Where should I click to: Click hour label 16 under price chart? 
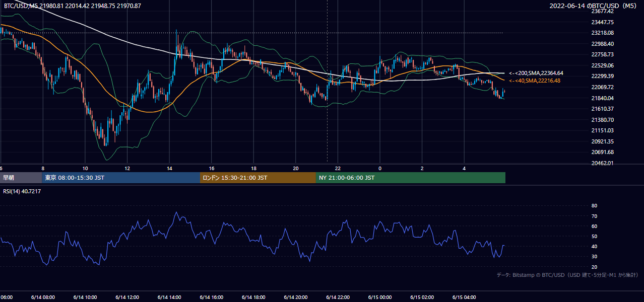[212, 169]
